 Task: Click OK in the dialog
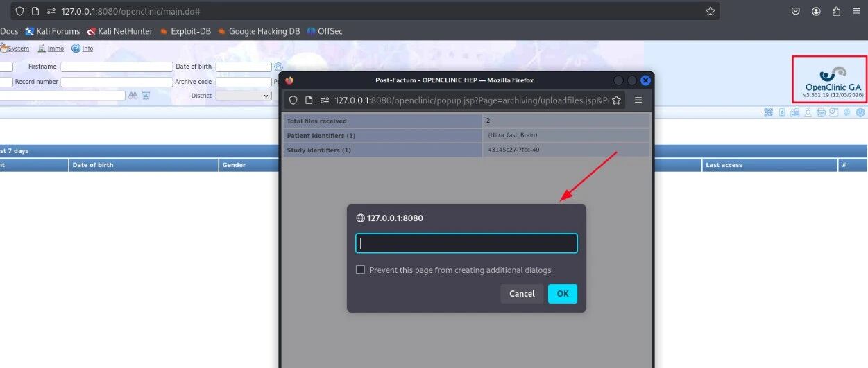point(563,294)
